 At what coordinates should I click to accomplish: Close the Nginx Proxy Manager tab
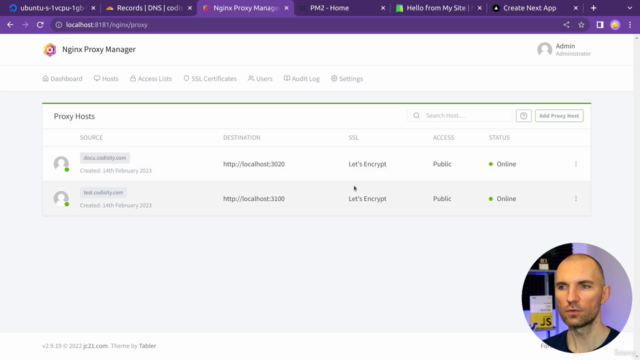point(287,8)
